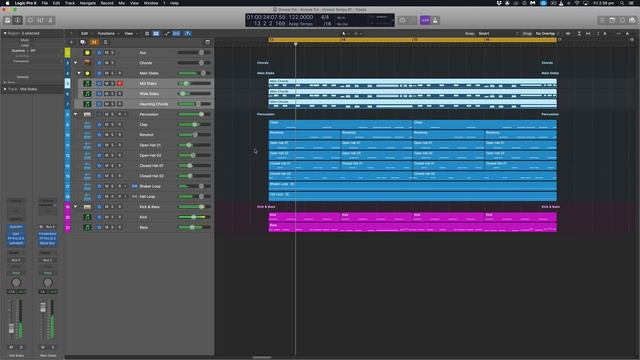Click the Mid Stabs channel pan knob
This screenshot has width=640, height=360.
[16, 282]
